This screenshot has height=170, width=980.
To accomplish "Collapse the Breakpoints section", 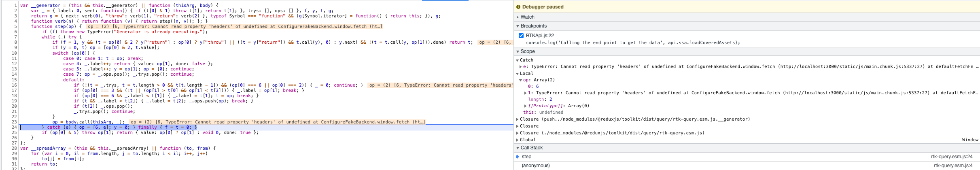I will pyautogui.click(x=518, y=26).
